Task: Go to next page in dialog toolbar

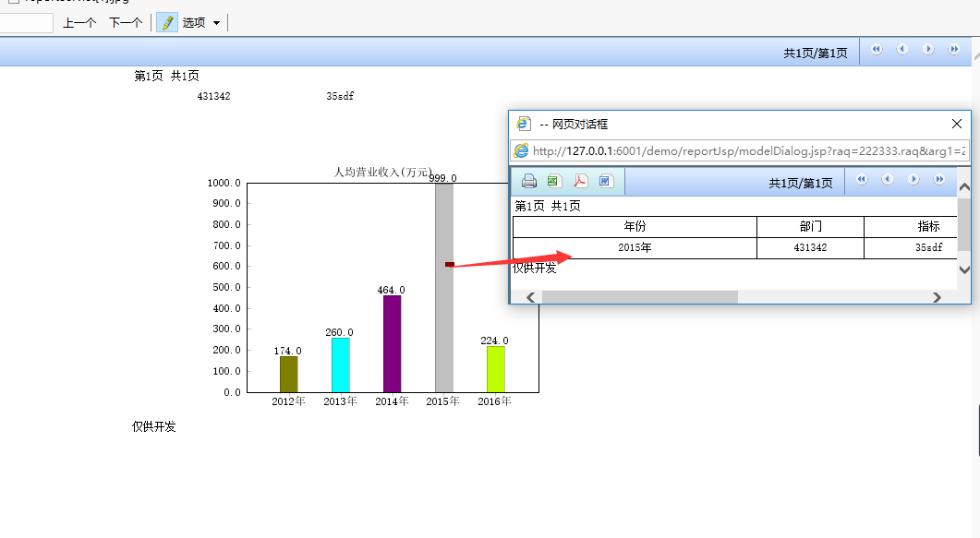Action: [913, 180]
